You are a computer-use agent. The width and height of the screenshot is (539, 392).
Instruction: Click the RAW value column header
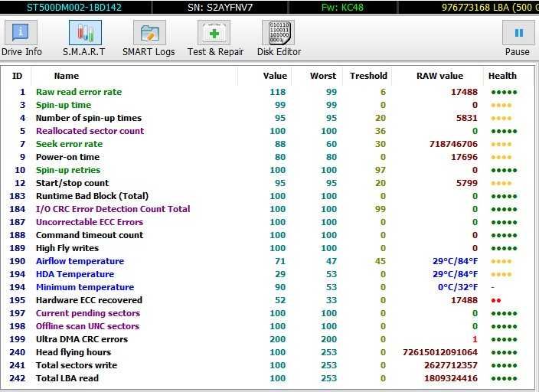tap(439, 76)
